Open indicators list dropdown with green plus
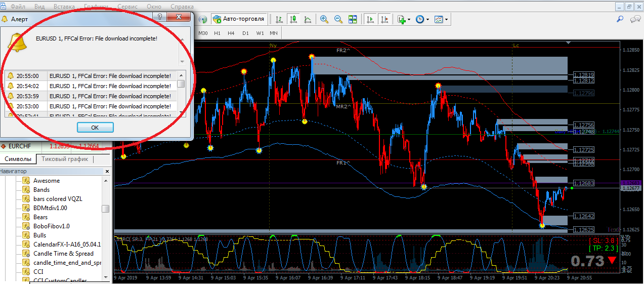The height and width of the screenshot is (284, 644). [404, 19]
